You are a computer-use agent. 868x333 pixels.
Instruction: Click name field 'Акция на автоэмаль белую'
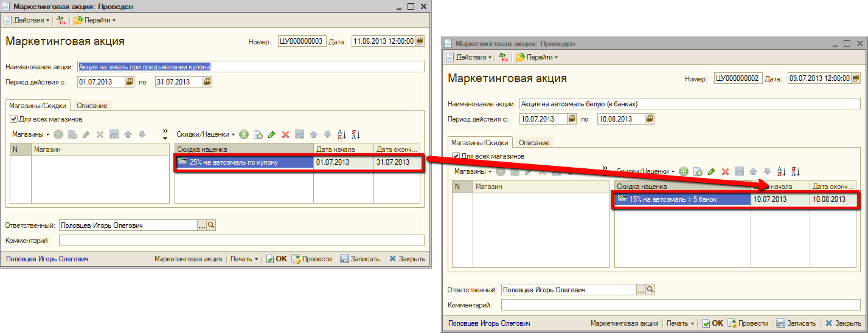tap(689, 104)
